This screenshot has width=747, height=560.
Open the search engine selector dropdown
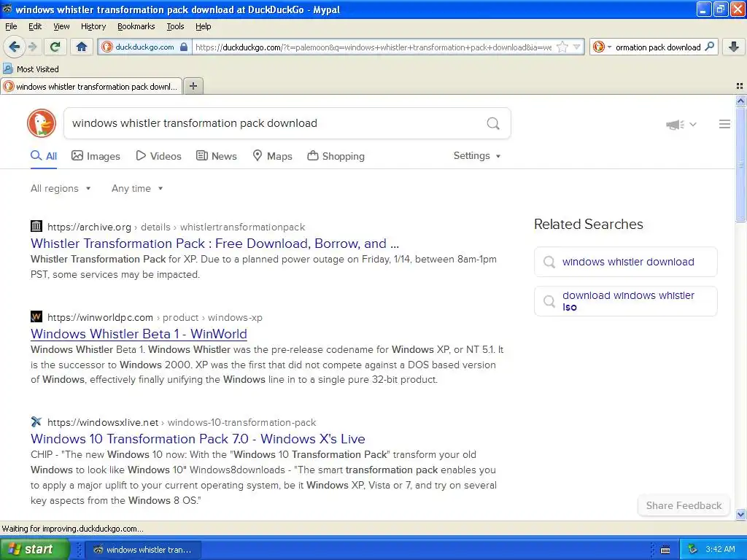(x=602, y=47)
